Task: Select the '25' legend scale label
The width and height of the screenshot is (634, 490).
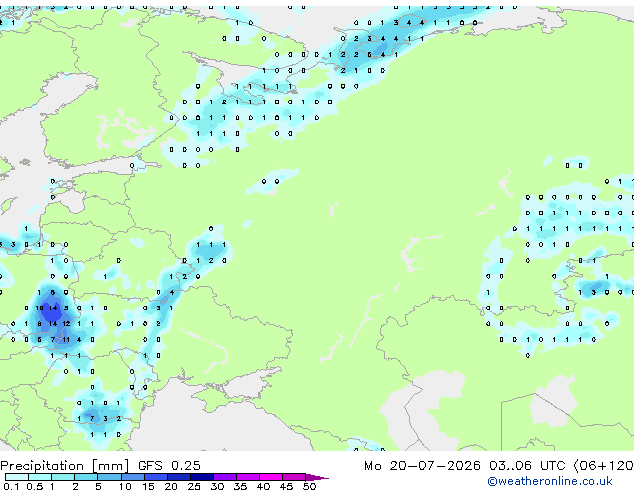Action: click(x=194, y=486)
